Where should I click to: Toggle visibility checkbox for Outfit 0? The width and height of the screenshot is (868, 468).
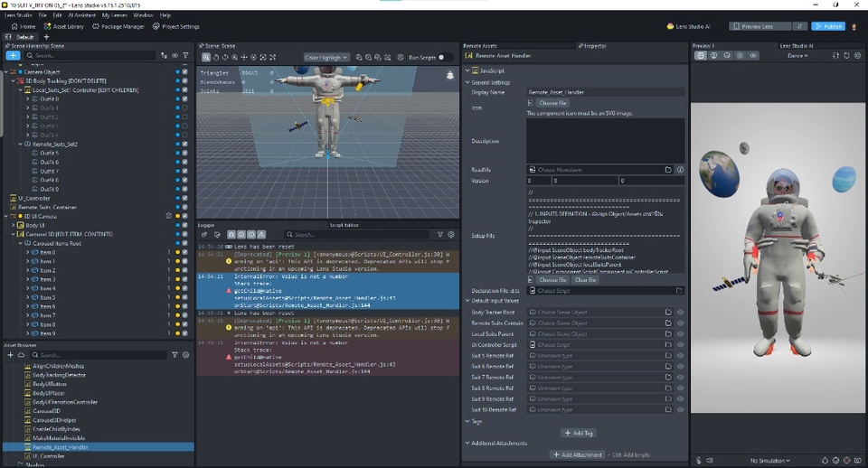pos(185,99)
